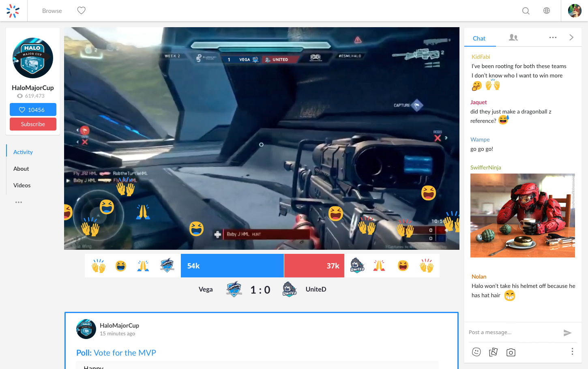Open Wampe's profile name

[480, 139]
